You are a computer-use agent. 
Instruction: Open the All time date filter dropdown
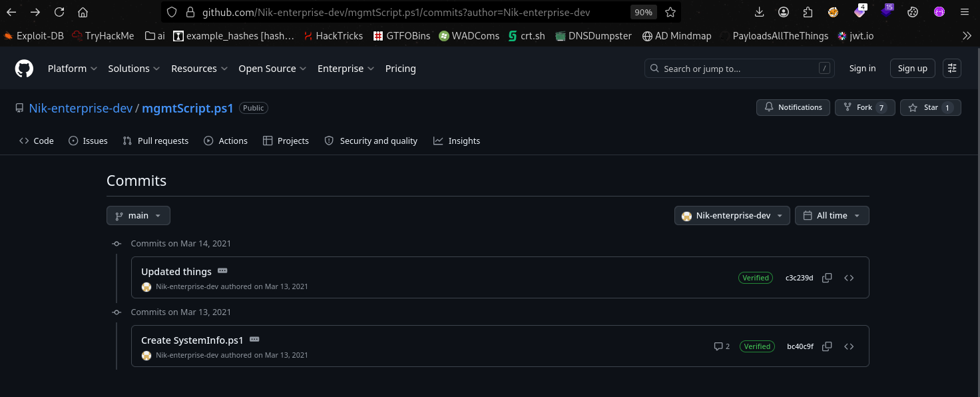(x=832, y=216)
